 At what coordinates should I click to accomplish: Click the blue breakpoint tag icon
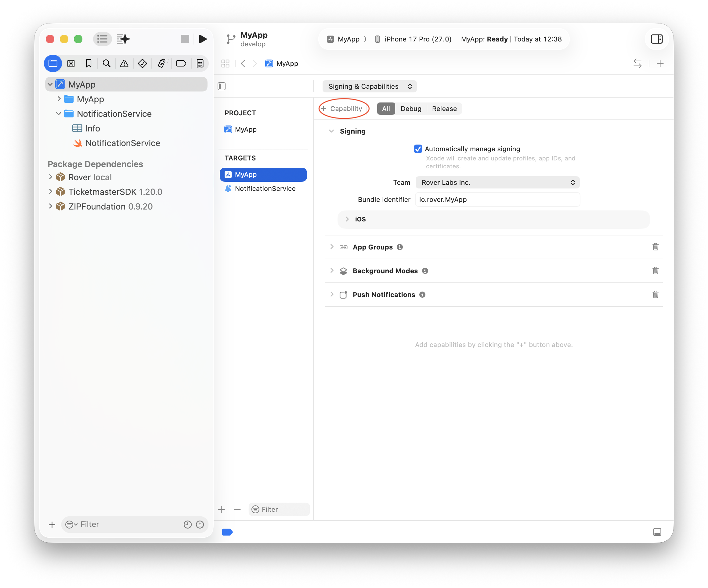(227, 532)
